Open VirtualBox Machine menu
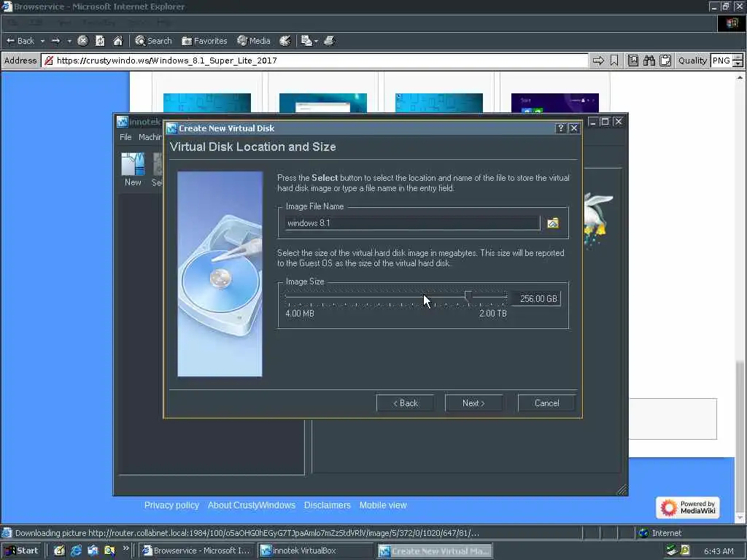Viewport: 747px width, 560px height. 150,137
